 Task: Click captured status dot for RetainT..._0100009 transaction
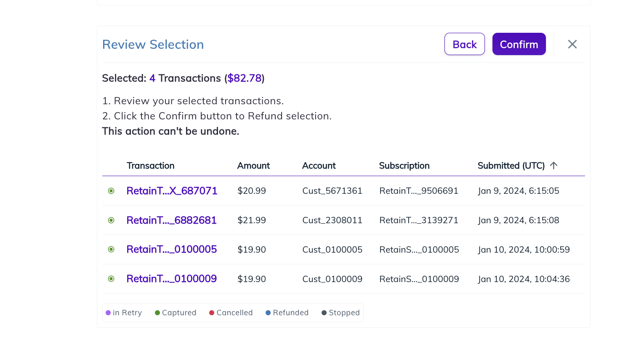[111, 279]
